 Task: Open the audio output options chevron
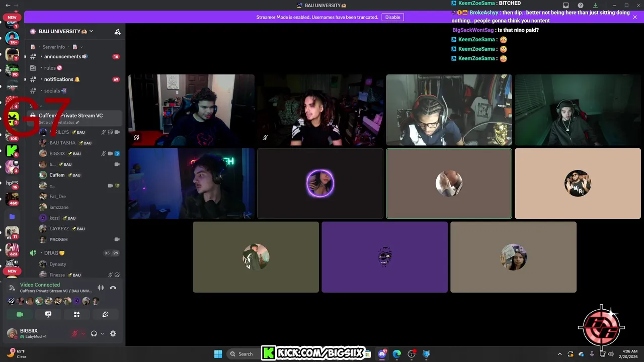102,333
